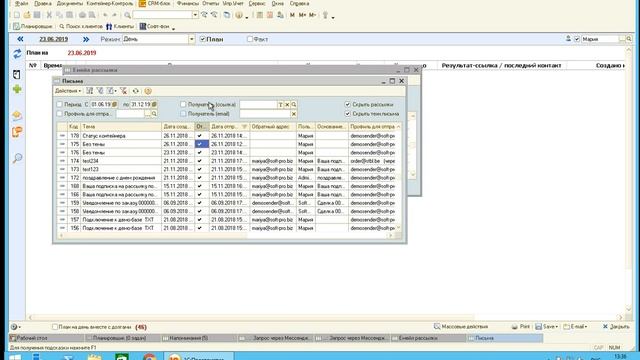The image size is (640, 360).
Task: Switch to the Рабочий стол window tab
Action: (46, 338)
